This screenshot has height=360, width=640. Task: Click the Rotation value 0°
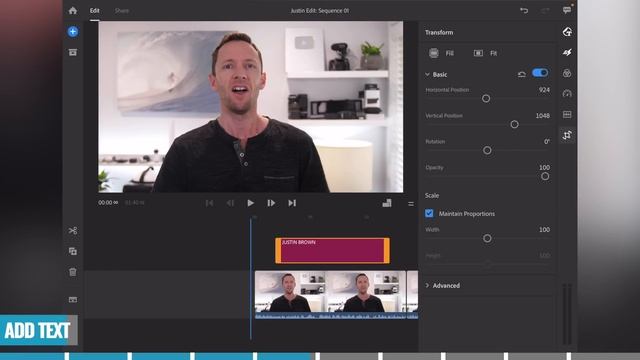(547, 142)
